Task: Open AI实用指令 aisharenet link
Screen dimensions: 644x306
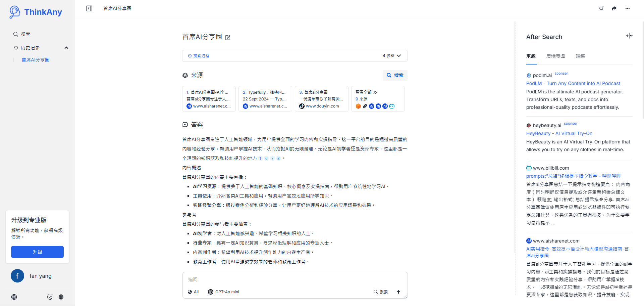Action: [577, 252]
